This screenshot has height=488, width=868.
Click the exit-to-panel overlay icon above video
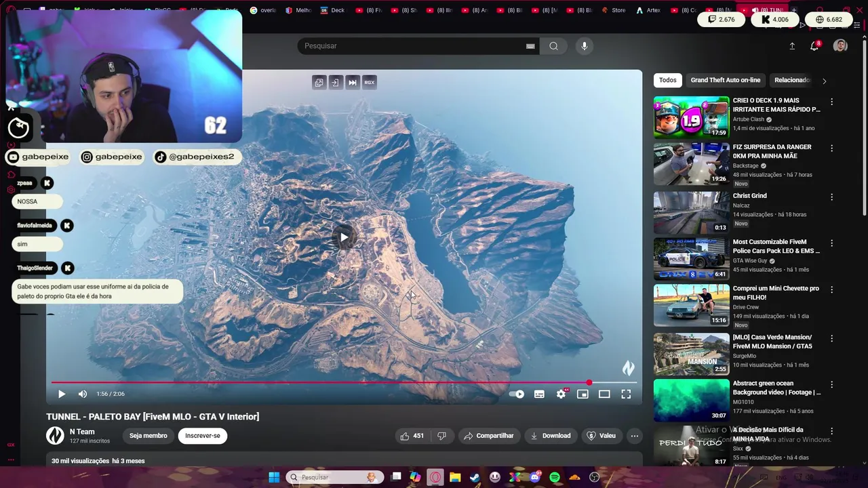(335, 82)
